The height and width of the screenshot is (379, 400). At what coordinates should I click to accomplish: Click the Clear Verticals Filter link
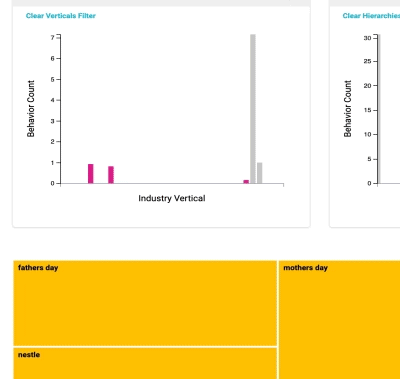tap(61, 16)
